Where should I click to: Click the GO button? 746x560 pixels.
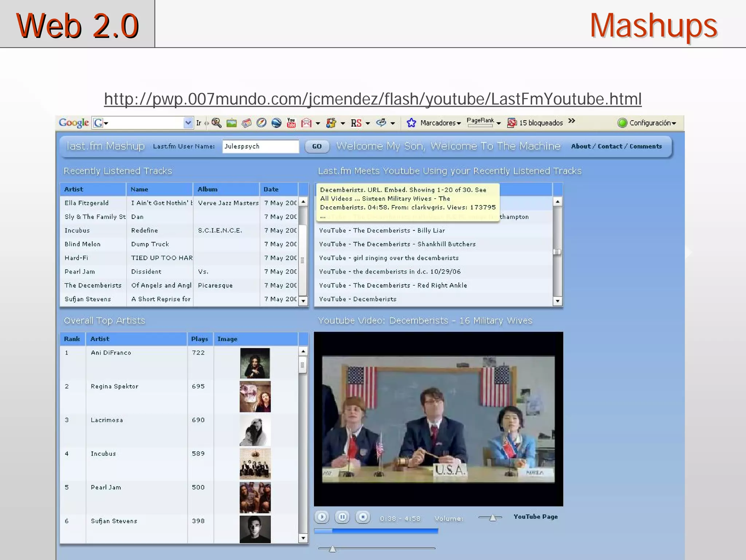[x=317, y=146]
